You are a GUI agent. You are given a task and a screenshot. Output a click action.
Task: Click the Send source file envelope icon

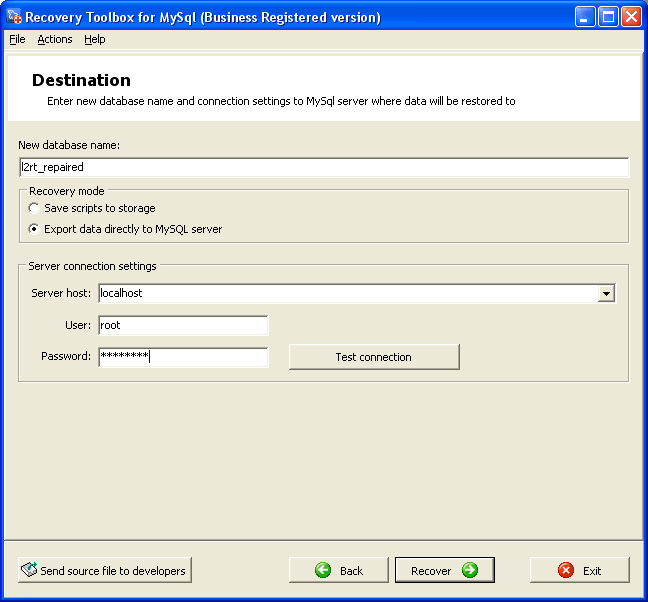pyautogui.click(x=28, y=570)
